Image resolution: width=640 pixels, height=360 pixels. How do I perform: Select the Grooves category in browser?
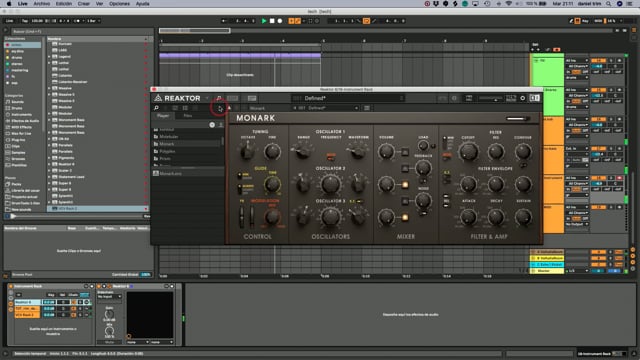coord(18,159)
